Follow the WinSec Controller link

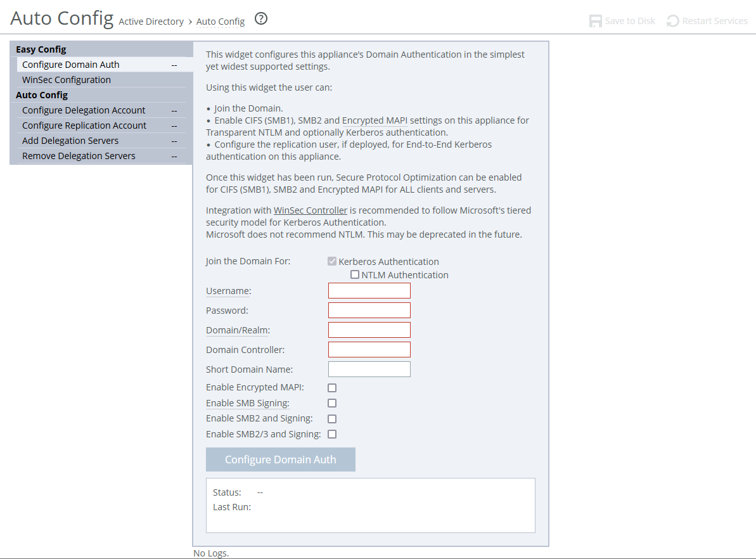[x=310, y=210]
